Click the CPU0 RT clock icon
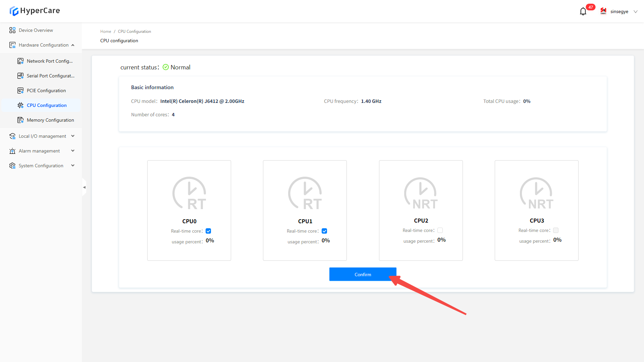The width and height of the screenshot is (644, 362). pyautogui.click(x=189, y=193)
